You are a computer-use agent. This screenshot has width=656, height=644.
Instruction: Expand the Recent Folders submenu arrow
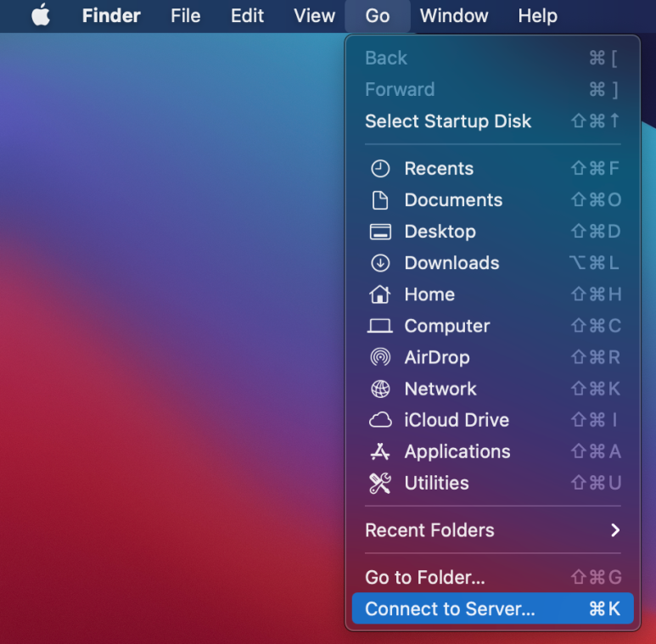(615, 530)
